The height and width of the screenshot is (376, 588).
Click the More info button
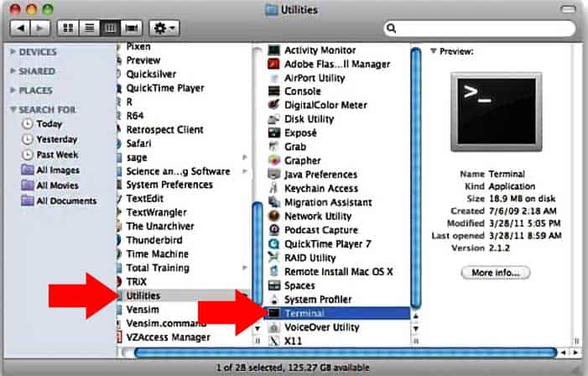[495, 273]
